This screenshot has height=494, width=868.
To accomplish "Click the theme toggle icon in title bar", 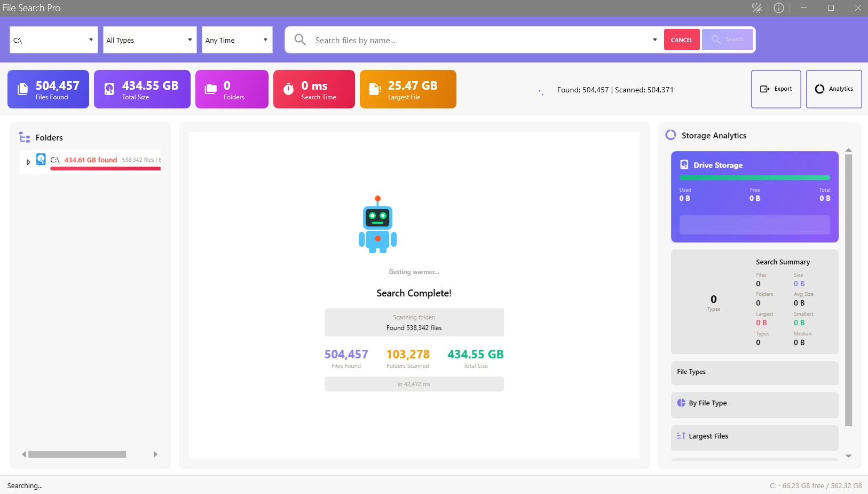I will 756,8.
